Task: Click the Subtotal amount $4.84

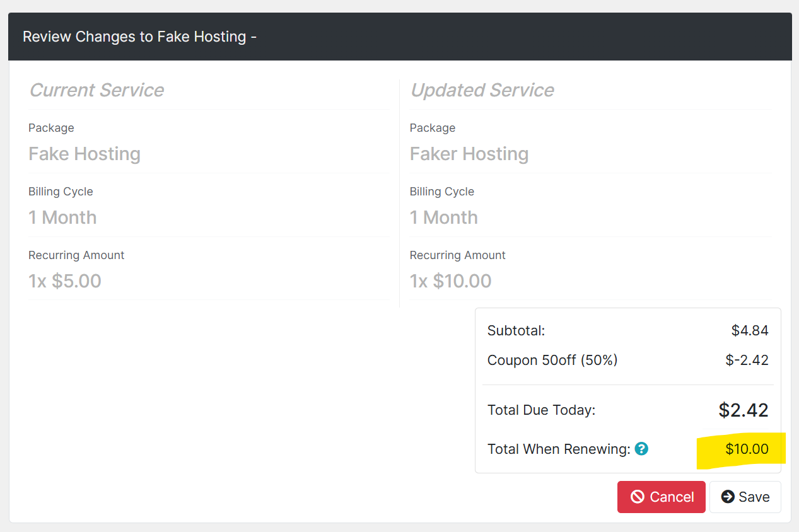Action: (749, 330)
